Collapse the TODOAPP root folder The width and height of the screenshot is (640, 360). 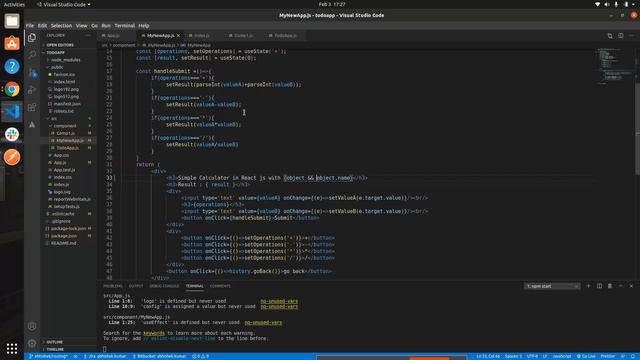(56, 53)
